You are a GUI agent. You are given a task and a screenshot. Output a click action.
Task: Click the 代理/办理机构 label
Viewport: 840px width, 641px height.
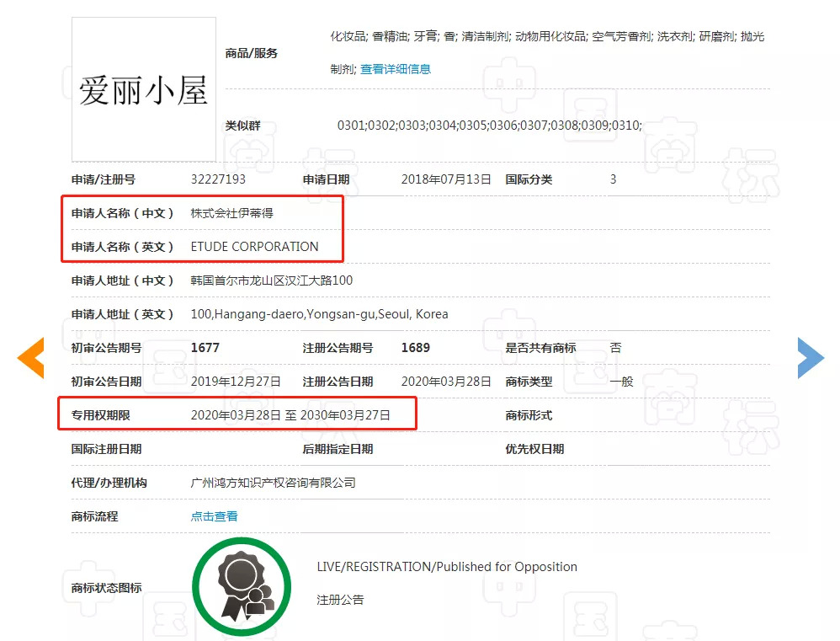109,483
